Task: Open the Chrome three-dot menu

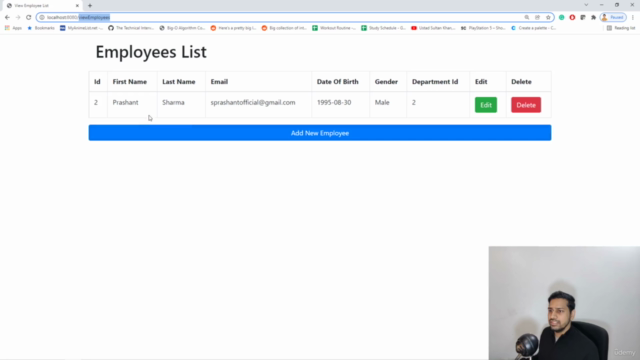Action: click(x=633, y=17)
